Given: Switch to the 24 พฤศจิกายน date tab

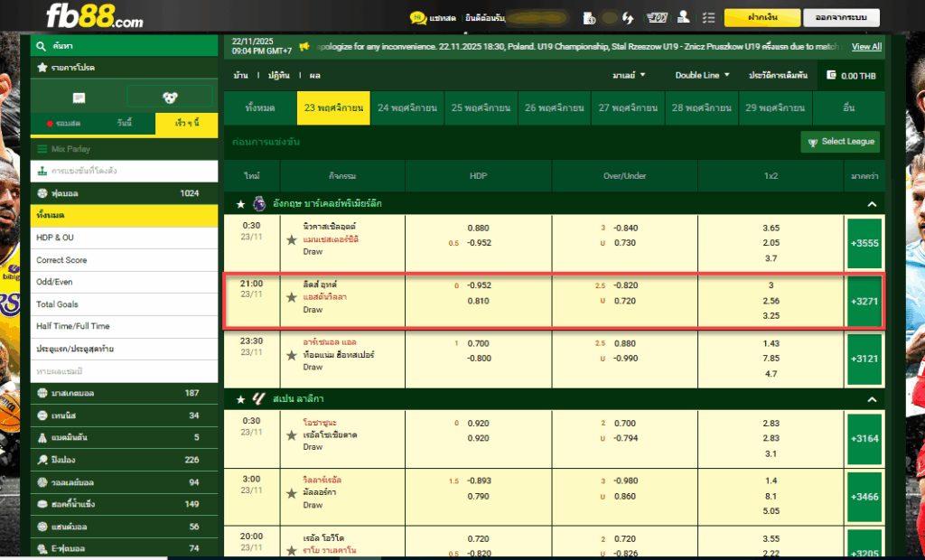Looking at the screenshot, I should [407, 108].
